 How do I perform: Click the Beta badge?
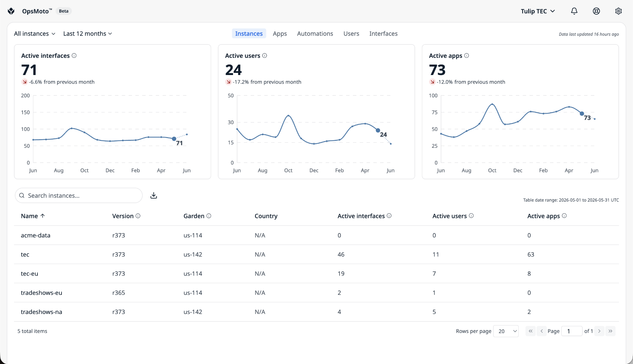point(64,11)
